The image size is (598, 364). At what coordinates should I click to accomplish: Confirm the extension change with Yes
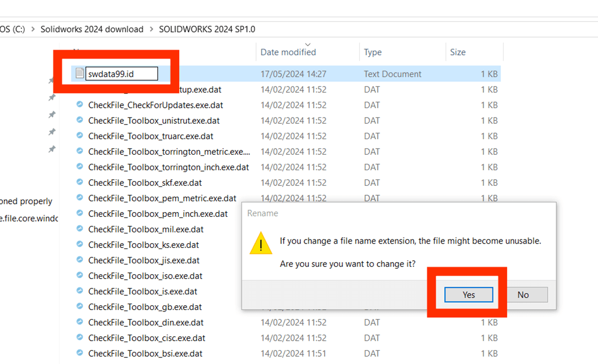[468, 295]
